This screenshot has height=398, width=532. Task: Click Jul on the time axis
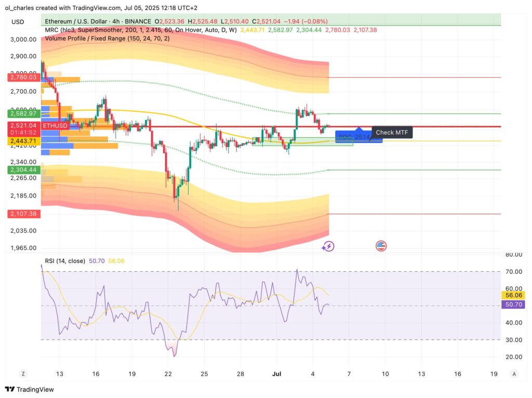[x=276, y=374]
